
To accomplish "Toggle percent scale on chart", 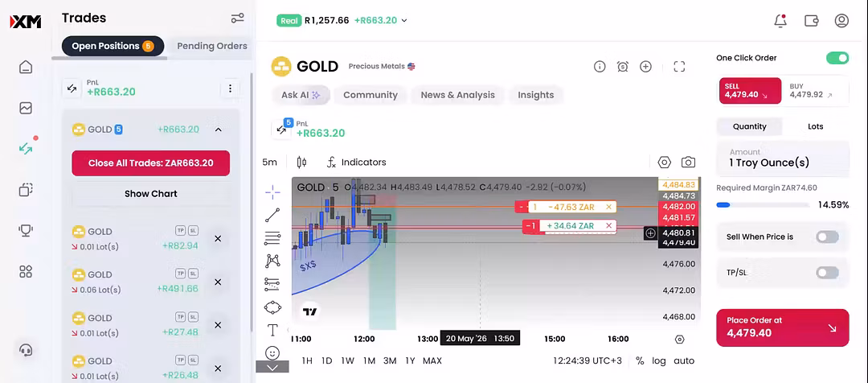I will coord(640,360).
